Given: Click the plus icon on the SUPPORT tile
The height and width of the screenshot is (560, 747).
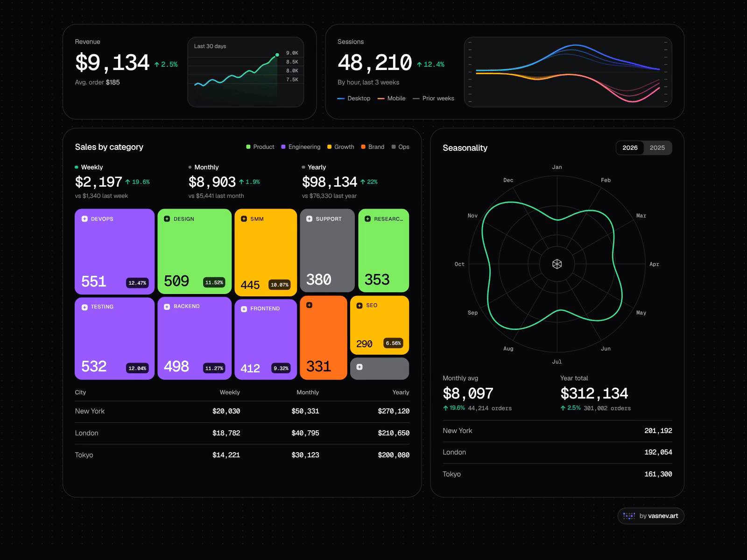Looking at the screenshot, I should [309, 219].
